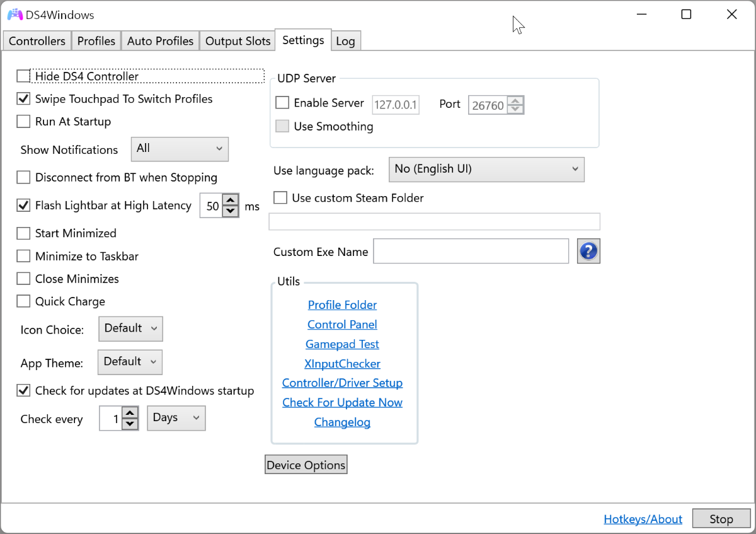Open the Profiles tab
Image resolution: width=756 pixels, height=534 pixels.
96,41
